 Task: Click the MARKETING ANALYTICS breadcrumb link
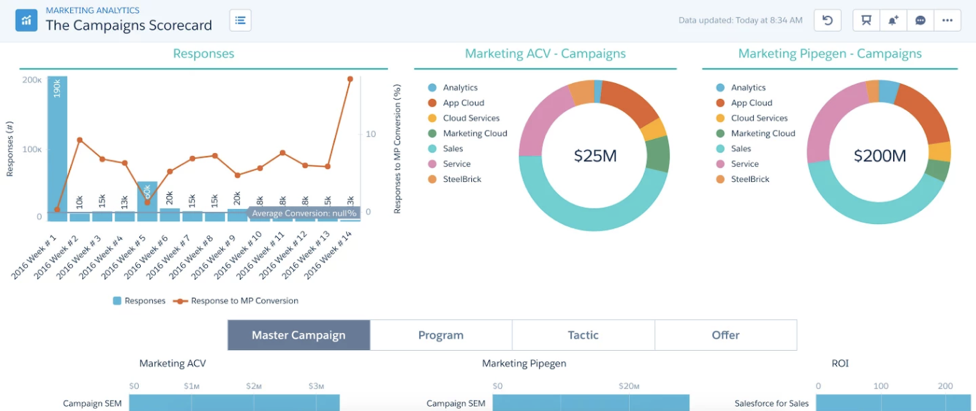pos(93,10)
